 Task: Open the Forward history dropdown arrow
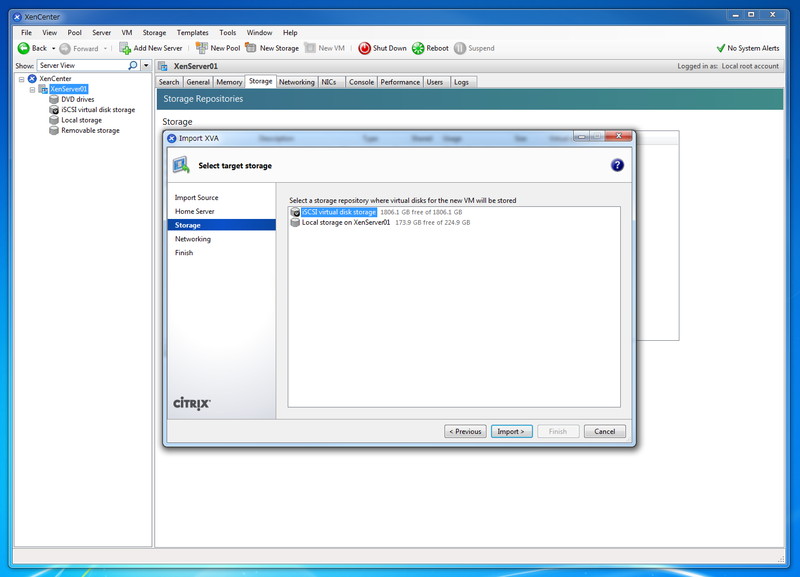pos(106,48)
